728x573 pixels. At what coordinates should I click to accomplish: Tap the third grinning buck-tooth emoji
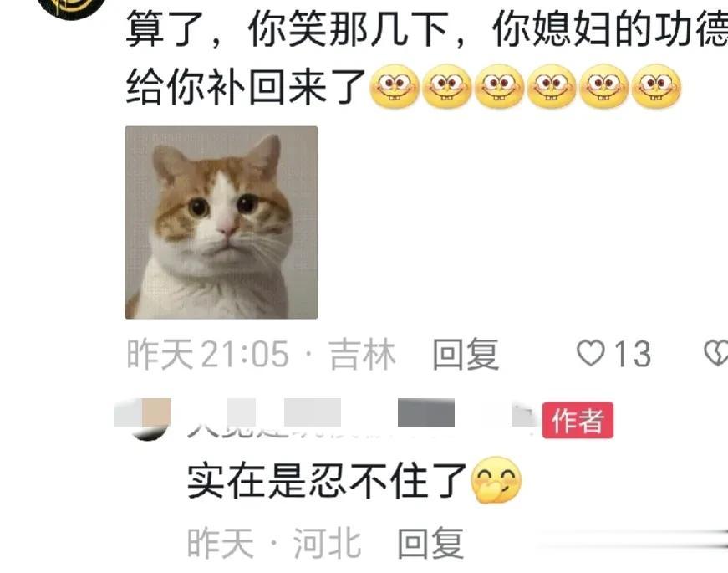pyautogui.click(x=499, y=86)
